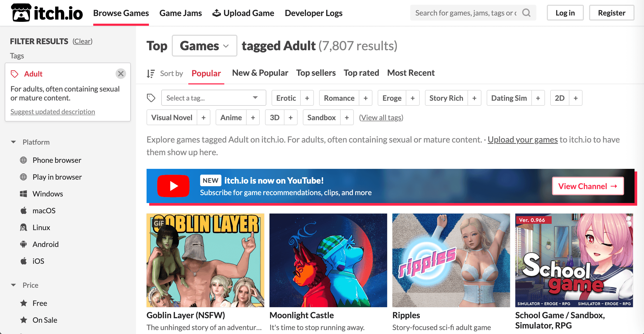
Task: Click the Windows platform icon
Action: pos(23,194)
